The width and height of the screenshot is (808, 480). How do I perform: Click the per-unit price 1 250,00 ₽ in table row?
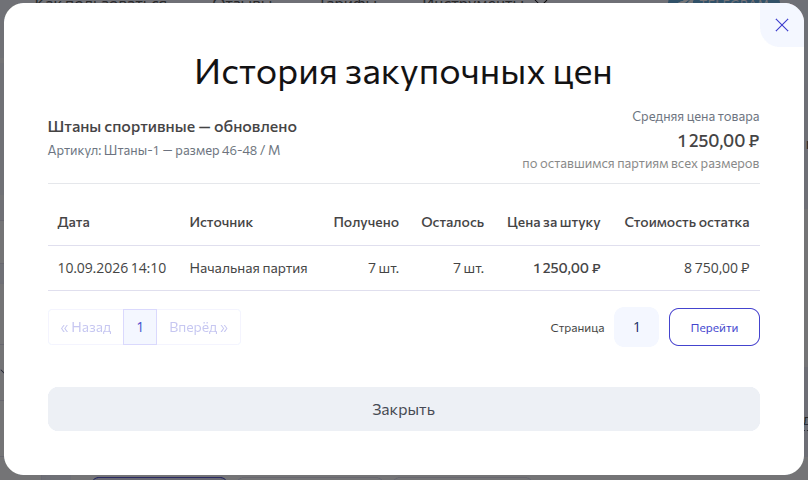(567, 268)
